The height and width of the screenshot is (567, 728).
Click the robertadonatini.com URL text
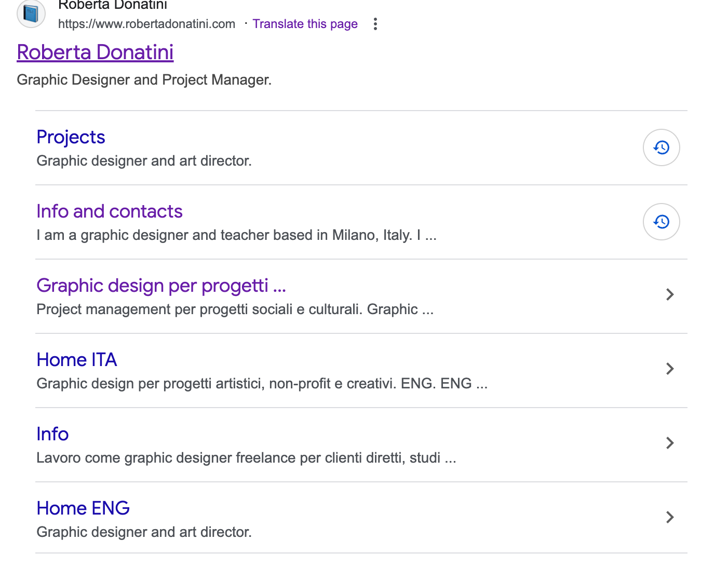146,24
